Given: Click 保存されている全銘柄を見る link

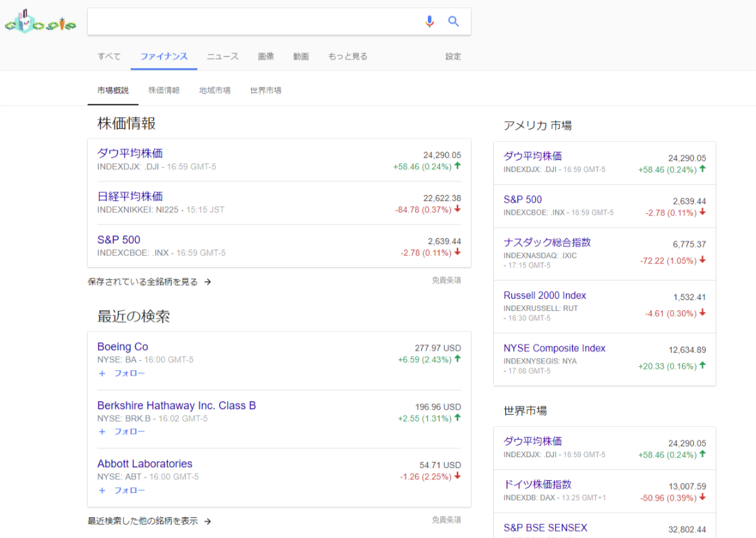Looking at the screenshot, I should (x=143, y=282).
